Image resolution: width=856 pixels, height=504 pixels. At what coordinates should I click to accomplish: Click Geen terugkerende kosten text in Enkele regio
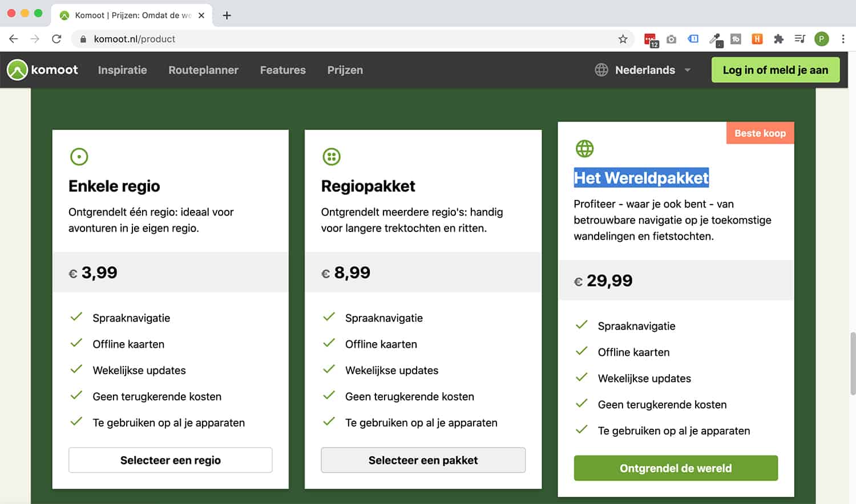pyautogui.click(x=157, y=397)
